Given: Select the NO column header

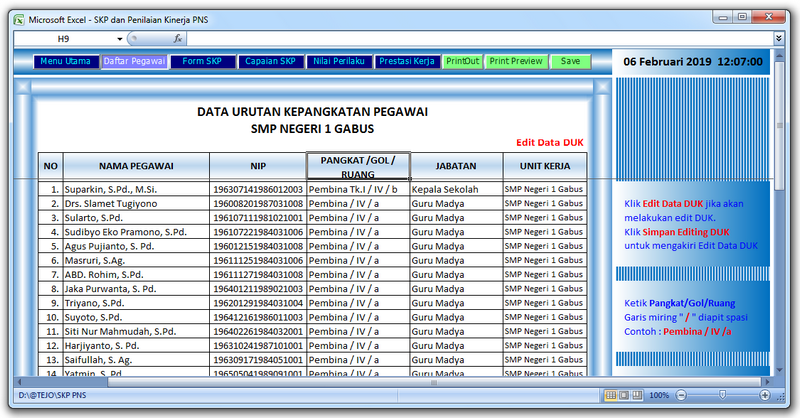Looking at the screenshot, I should (x=51, y=166).
